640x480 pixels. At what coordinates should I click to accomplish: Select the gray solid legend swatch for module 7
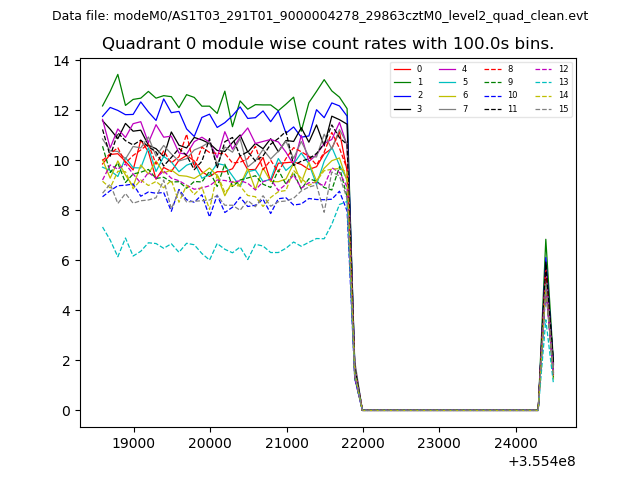pos(448,108)
